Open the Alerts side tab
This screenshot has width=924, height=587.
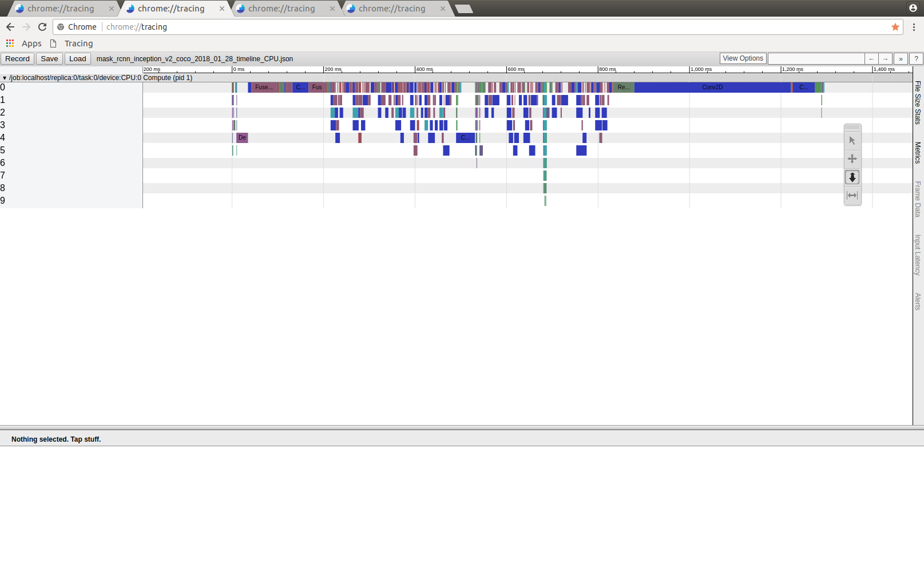[918, 302]
